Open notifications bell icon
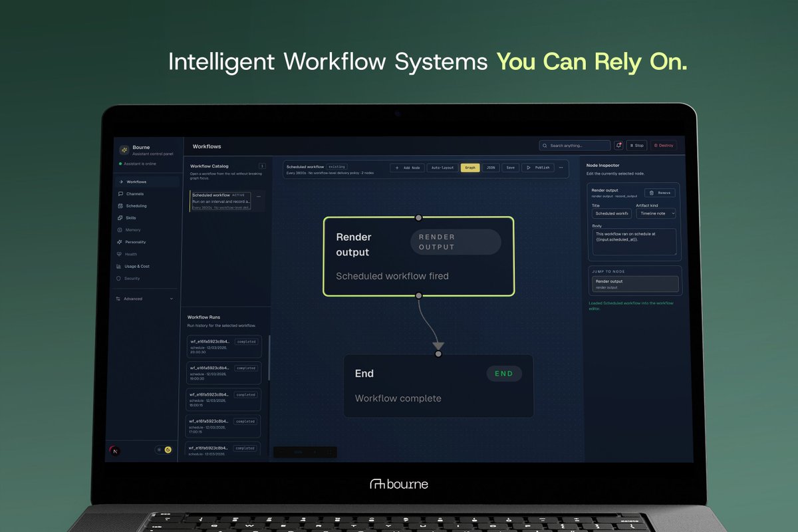This screenshot has height=532, width=798. [x=618, y=145]
